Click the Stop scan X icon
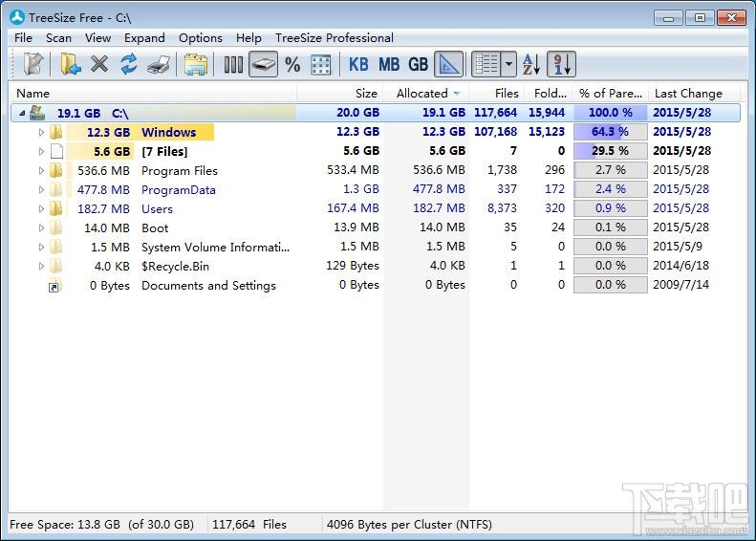Image resolution: width=756 pixels, height=541 pixels. click(x=99, y=64)
